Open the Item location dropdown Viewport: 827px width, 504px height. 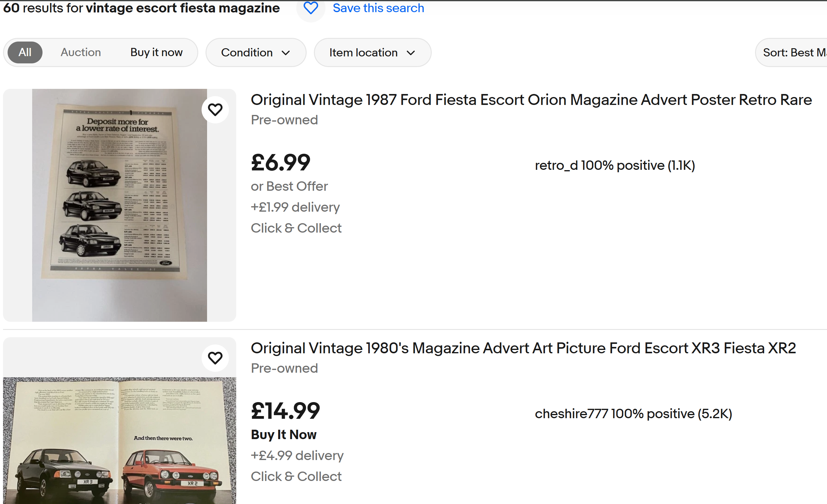(x=372, y=53)
